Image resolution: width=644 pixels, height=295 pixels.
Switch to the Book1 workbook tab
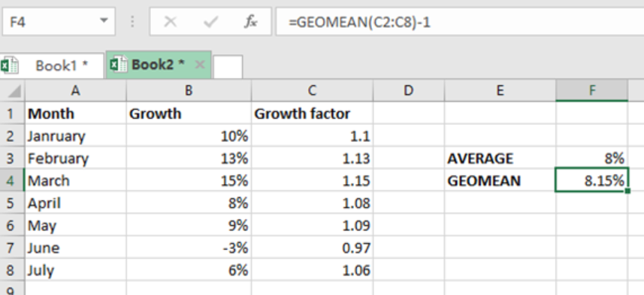(x=52, y=65)
